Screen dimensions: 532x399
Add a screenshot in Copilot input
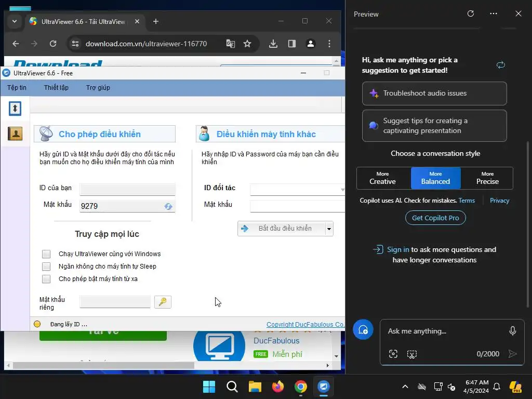coord(412,354)
